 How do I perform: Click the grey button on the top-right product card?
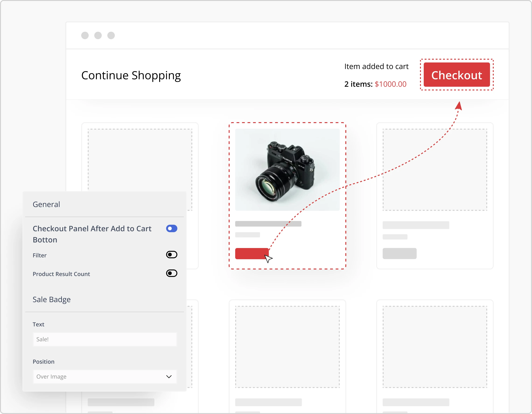tap(399, 253)
